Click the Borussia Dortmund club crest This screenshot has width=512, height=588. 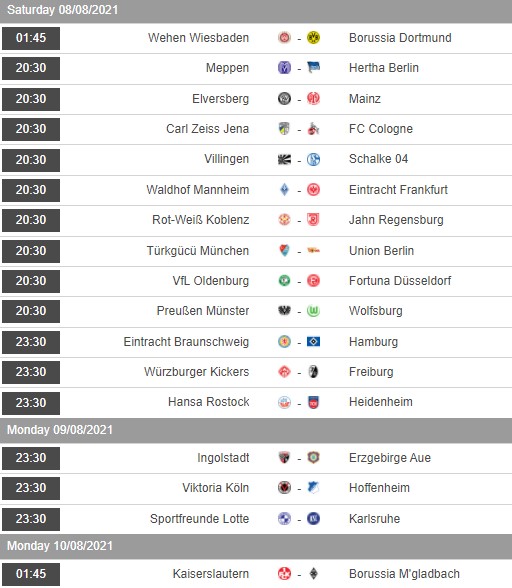point(313,38)
